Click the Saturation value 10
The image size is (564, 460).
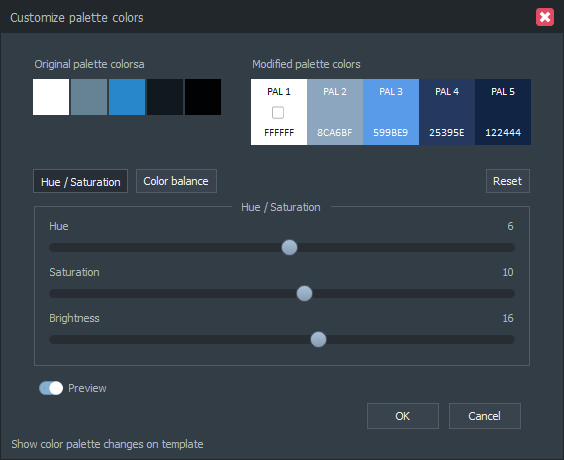pyautogui.click(x=508, y=272)
